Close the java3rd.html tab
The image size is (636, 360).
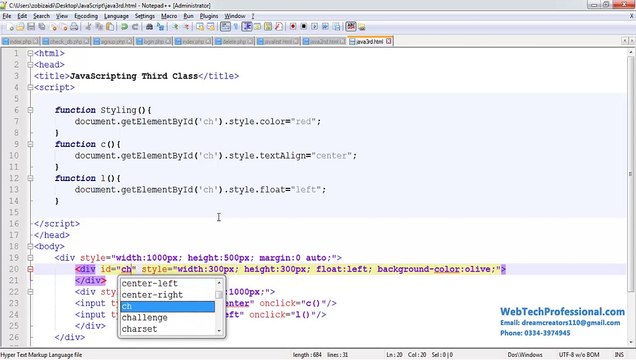389,41
